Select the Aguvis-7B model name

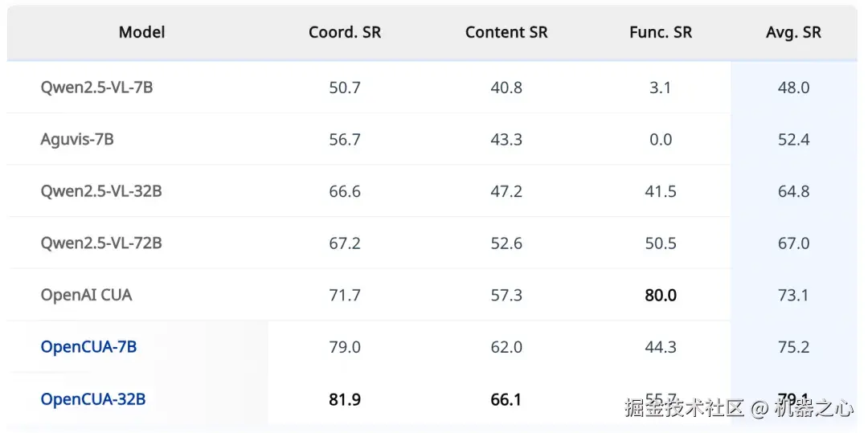point(77,140)
